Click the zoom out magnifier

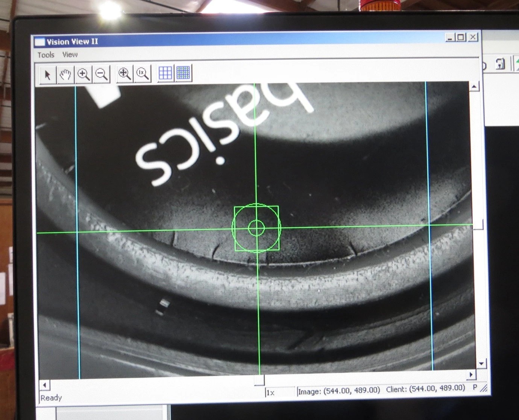pos(101,74)
